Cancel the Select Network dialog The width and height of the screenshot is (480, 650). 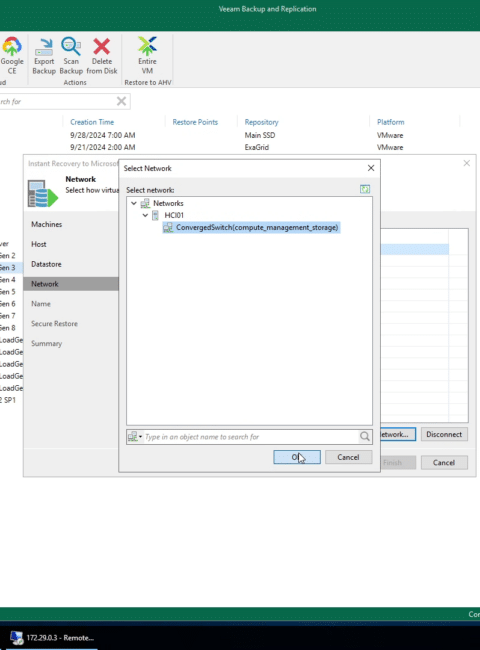click(x=348, y=457)
